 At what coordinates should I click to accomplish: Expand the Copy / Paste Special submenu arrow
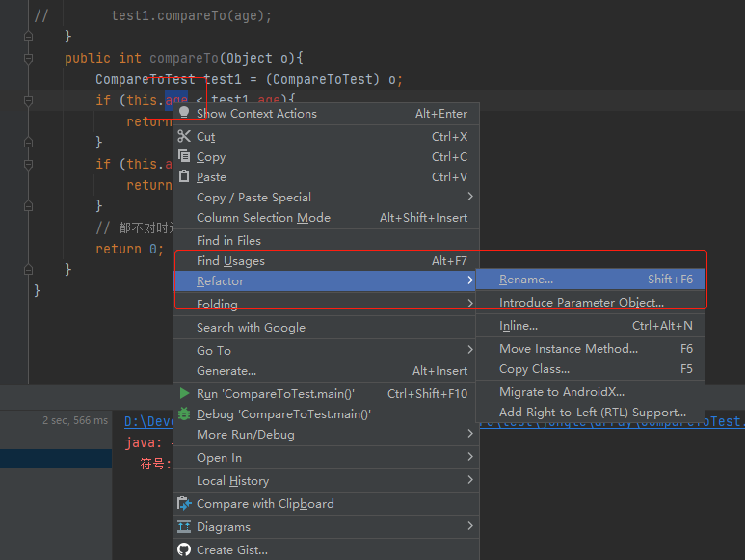(470, 197)
